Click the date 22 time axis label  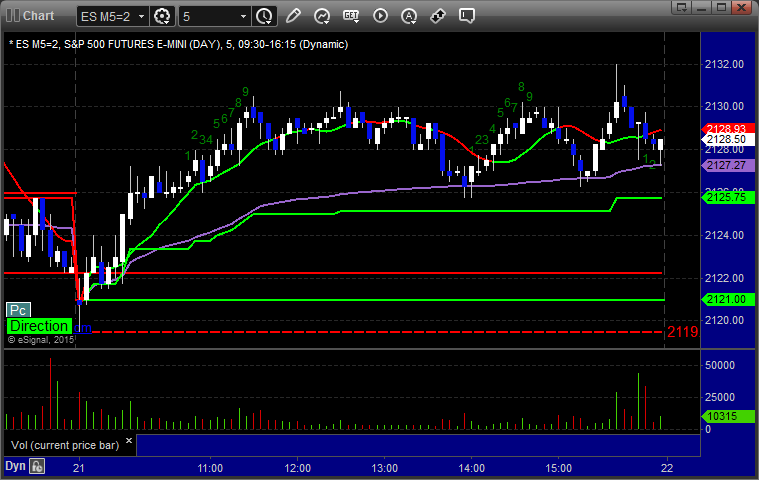[667, 468]
